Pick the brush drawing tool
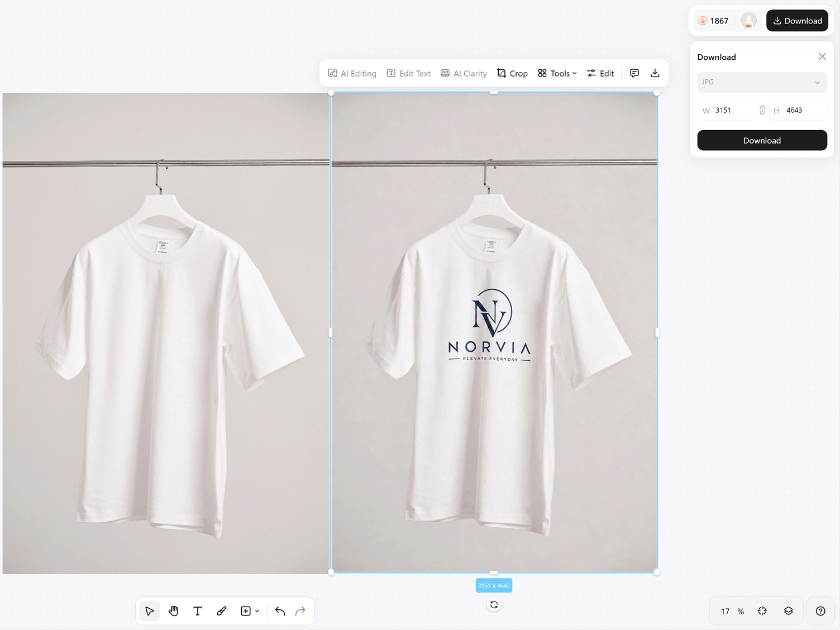 point(222,611)
